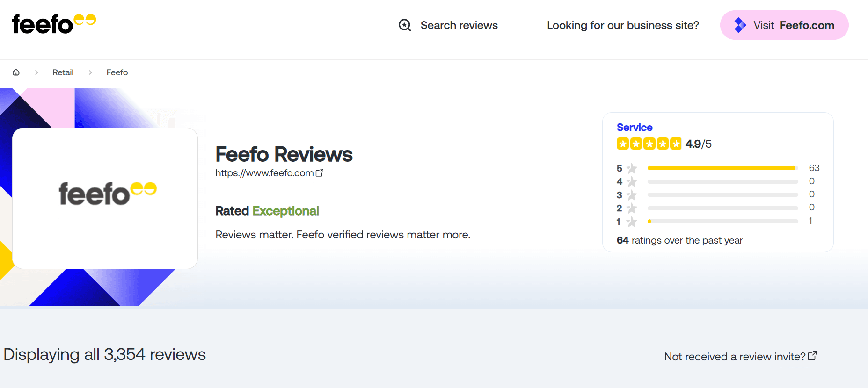Click the blue diamond icon in Visit button

tap(740, 25)
